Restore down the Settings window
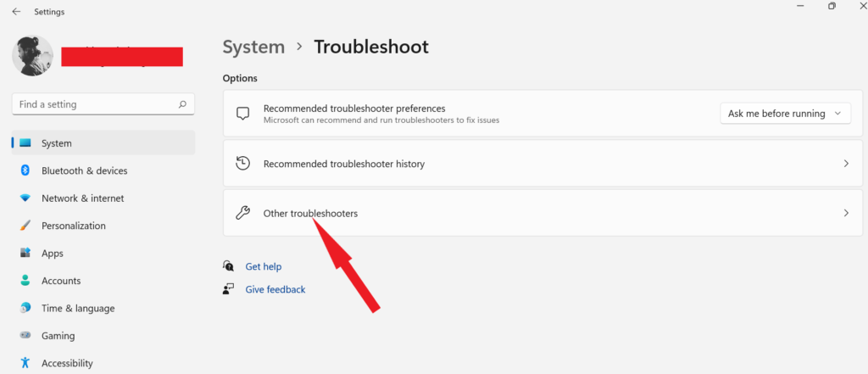Screen dimensions: 868x374 (832, 6)
